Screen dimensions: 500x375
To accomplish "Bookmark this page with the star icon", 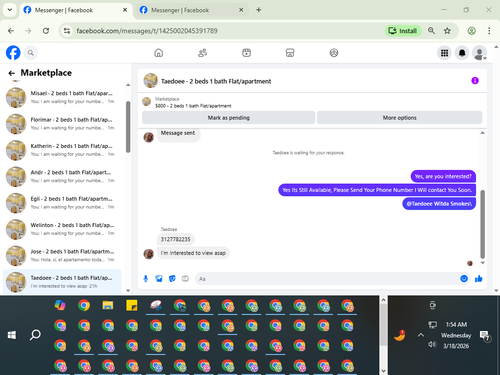I will 447,31.
